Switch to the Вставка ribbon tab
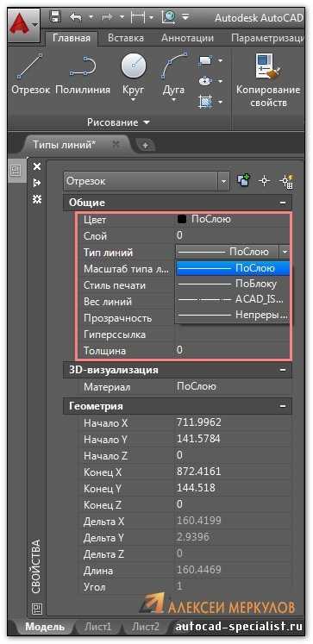The height and width of the screenshot is (644, 313). click(x=126, y=39)
